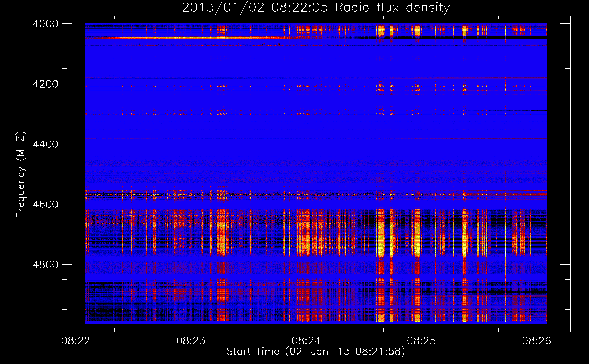Click the "Start Time (02-Jan-13 08:21:58)" label
Screen dimensions: 589x364
pyautogui.click(x=316, y=352)
